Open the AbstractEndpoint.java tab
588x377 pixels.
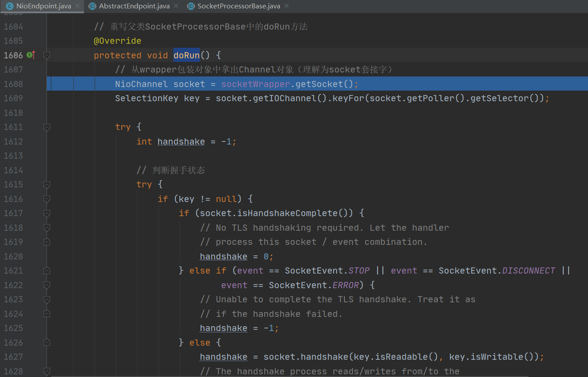coord(134,6)
